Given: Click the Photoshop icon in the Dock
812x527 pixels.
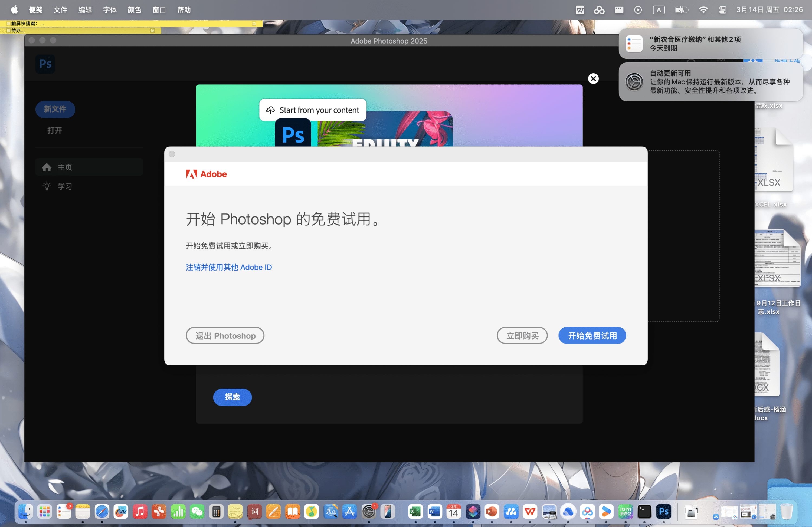Looking at the screenshot, I should point(664,511).
